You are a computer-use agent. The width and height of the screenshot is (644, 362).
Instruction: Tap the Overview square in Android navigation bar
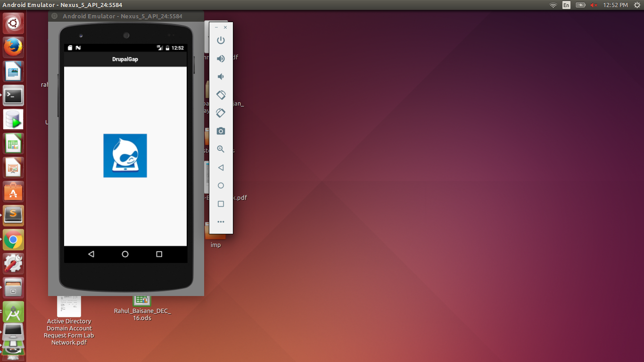(159, 254)
